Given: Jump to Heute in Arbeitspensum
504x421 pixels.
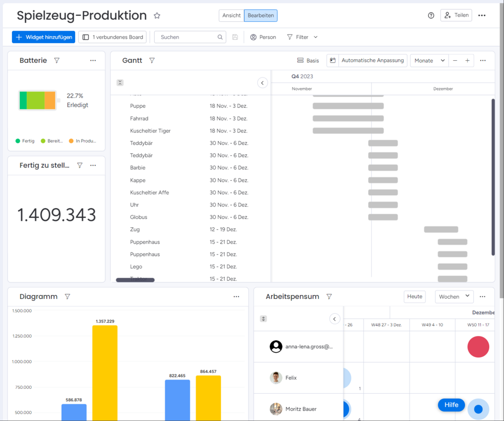Looking at the screenshot, I should (x=415, y=296).
